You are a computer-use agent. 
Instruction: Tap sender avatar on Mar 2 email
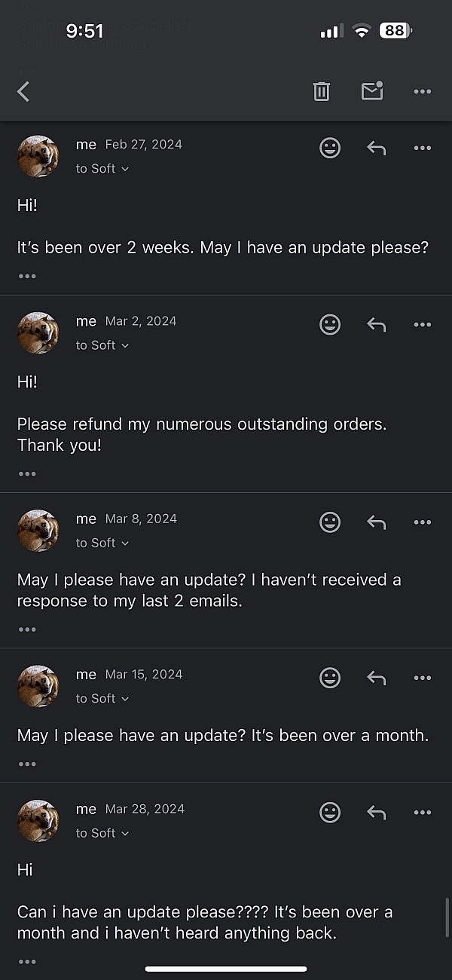point(38,332)
